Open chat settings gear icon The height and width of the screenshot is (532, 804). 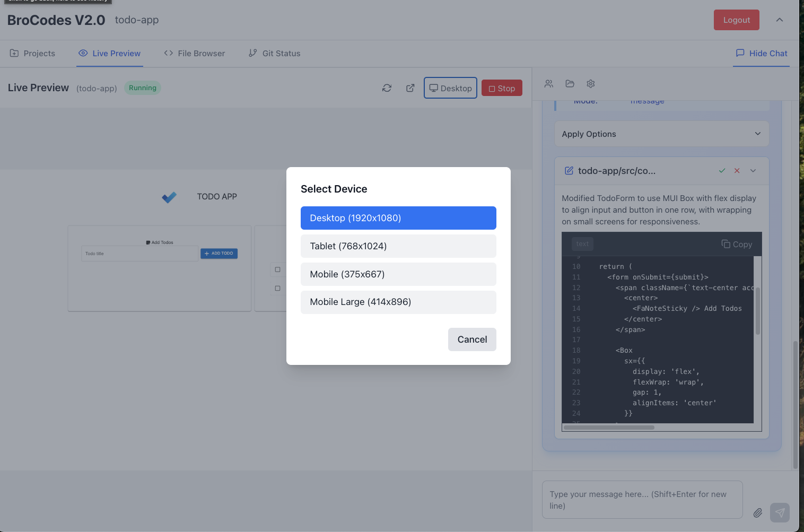(591, 84)
